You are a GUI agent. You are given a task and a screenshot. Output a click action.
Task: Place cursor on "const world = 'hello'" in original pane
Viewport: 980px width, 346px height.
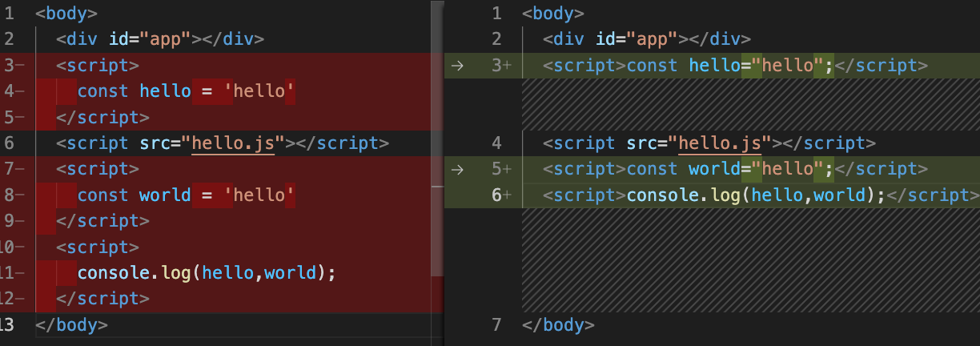[187, 195]
